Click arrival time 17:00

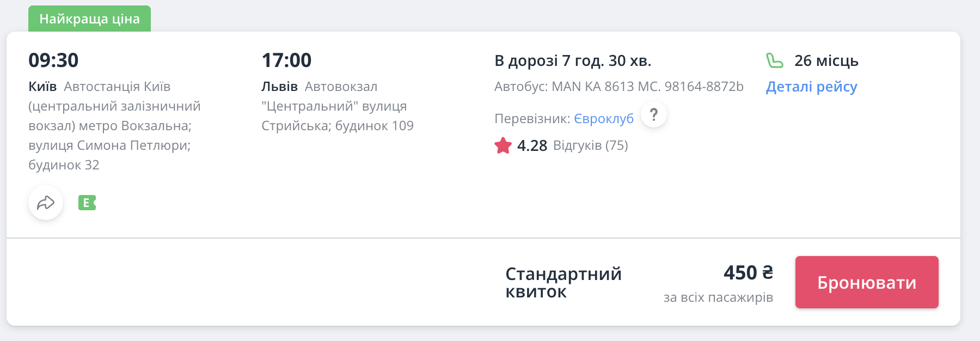(286, 60)
